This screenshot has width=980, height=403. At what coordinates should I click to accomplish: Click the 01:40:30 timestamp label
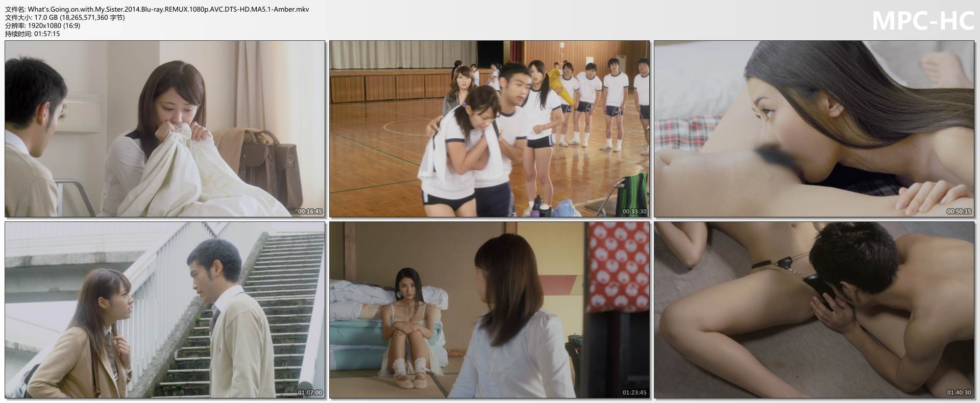(x=959, y=392)
